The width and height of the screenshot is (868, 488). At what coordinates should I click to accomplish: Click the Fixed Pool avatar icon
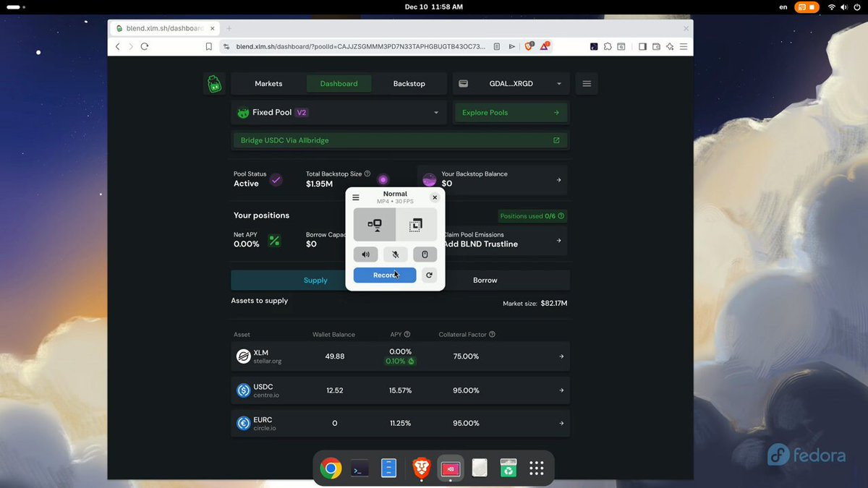pos(243,113)
